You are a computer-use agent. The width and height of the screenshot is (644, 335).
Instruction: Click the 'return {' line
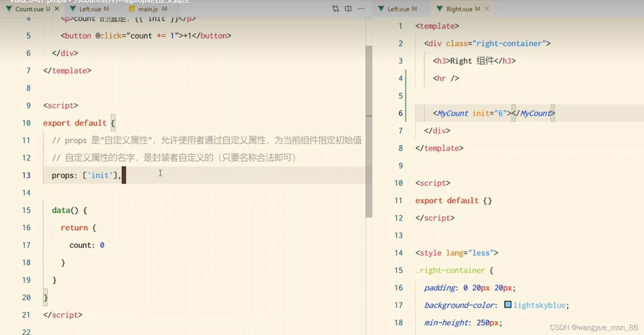point(78,228)
